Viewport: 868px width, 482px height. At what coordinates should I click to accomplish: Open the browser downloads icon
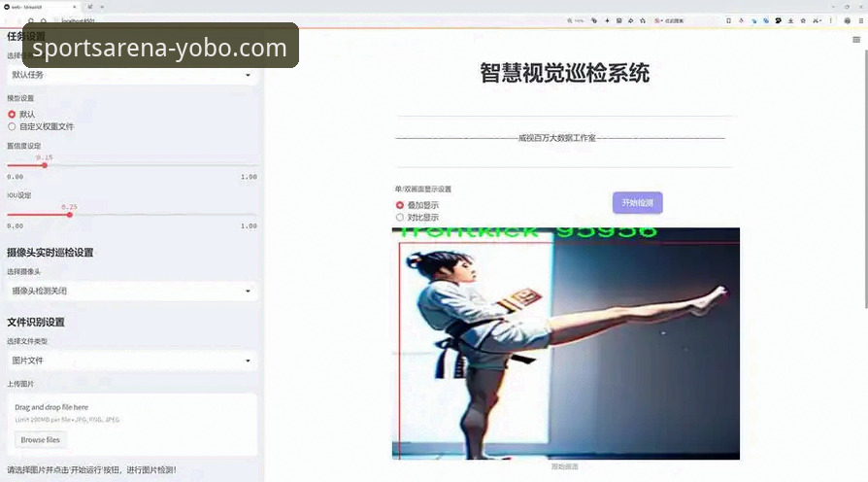(x=790, y=20)
